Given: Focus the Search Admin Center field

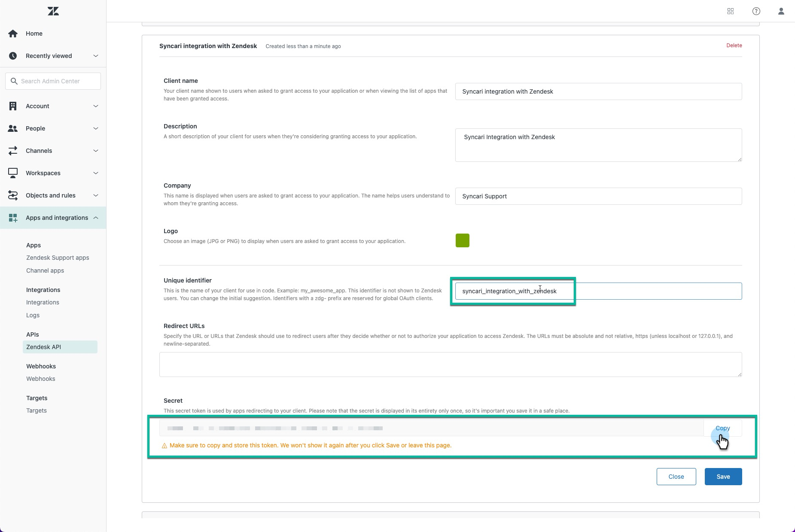Looking at the screenshot, I should tap(53, 81).
